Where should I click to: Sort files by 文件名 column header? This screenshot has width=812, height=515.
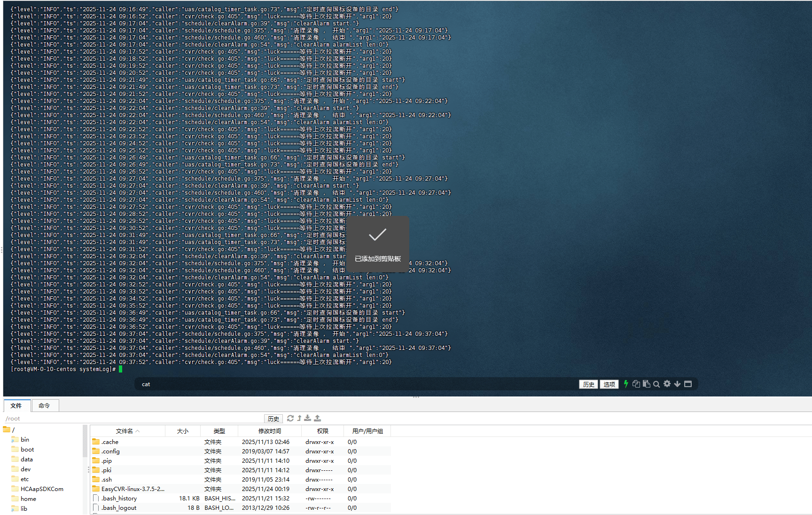(125, 431)
